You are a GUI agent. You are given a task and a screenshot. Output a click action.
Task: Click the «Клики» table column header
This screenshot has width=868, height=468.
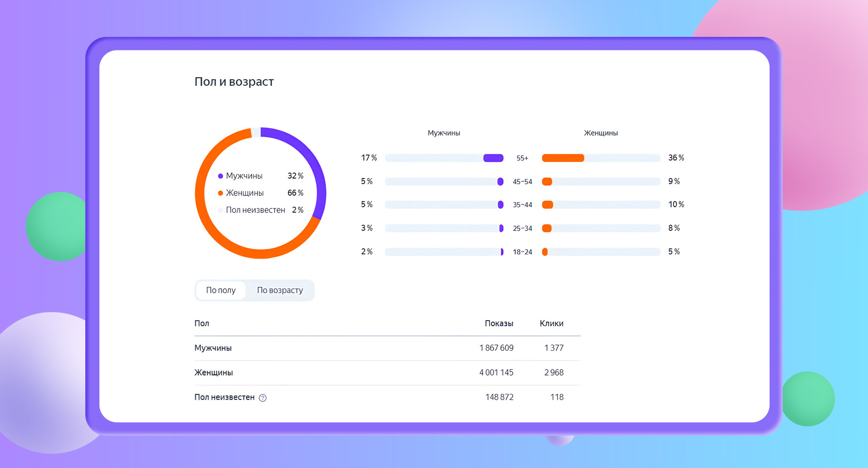tap(552, 324)
